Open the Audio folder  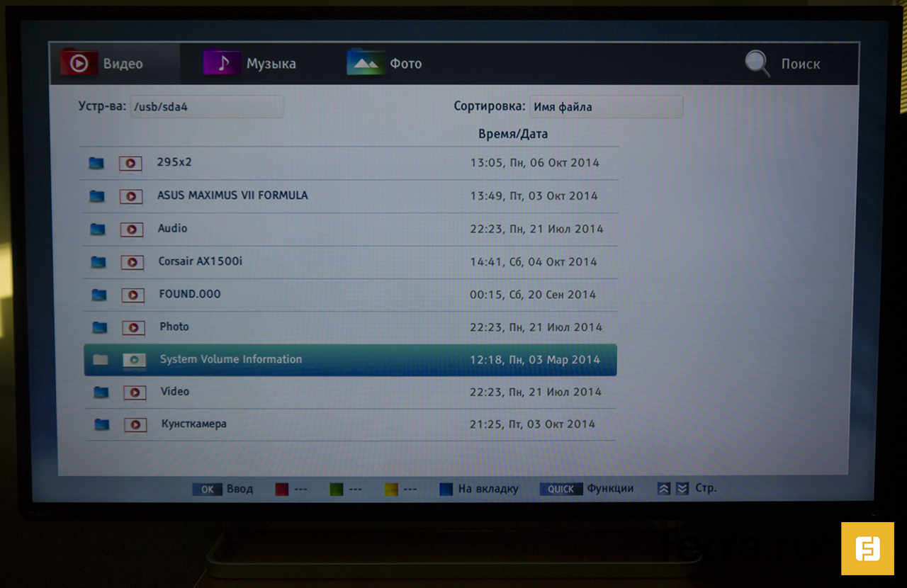pos(350,229)
